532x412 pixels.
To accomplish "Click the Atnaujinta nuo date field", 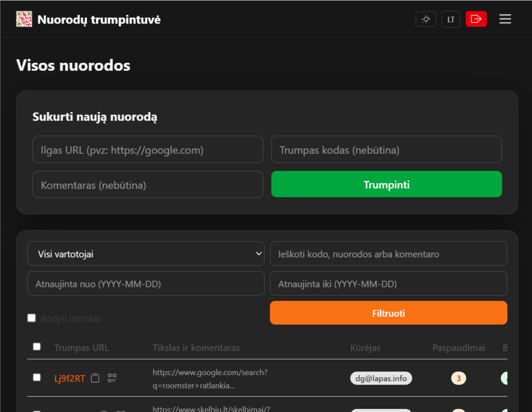I will point(146,283).
